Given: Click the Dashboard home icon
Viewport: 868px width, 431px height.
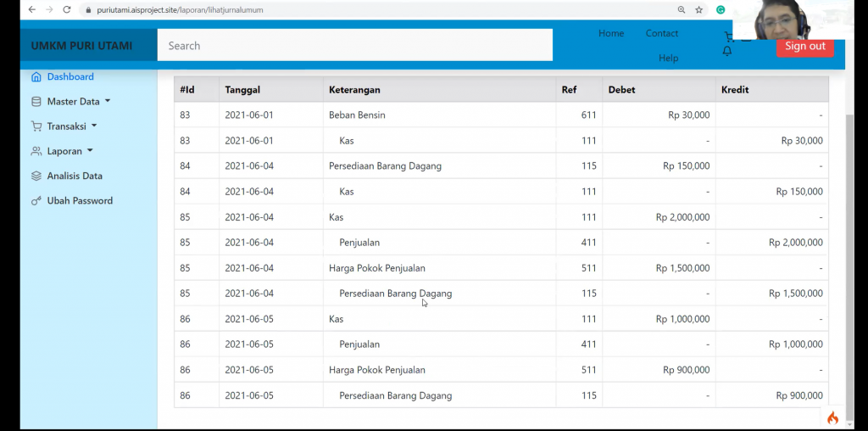Looking at the screenshot, I should (36, 76).
